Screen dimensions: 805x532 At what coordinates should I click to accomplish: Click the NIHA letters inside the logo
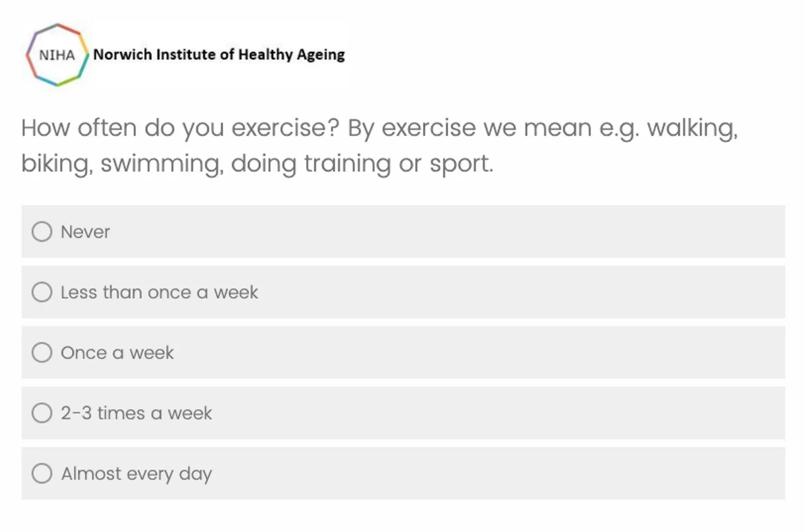(x=57, y=55)
